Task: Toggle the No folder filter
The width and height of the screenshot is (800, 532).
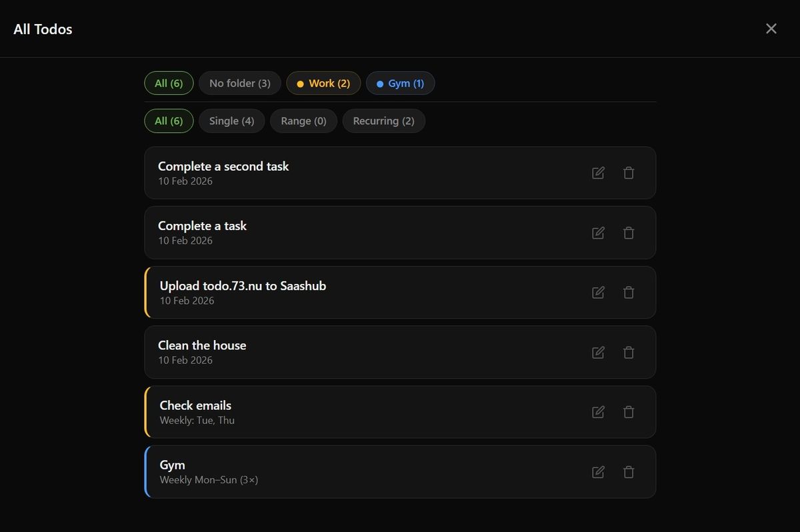Action: (239, 83)
